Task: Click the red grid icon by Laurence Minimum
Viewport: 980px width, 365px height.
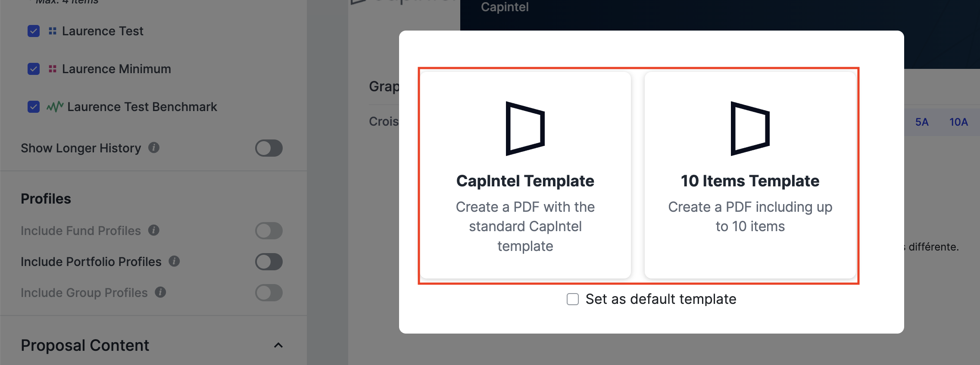Action: click(53, 69)
